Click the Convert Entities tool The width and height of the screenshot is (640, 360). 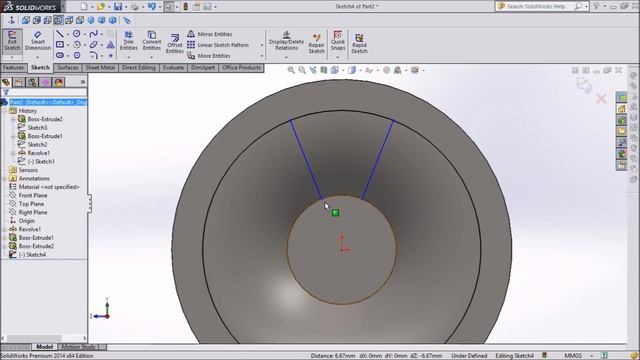point(152,41)
